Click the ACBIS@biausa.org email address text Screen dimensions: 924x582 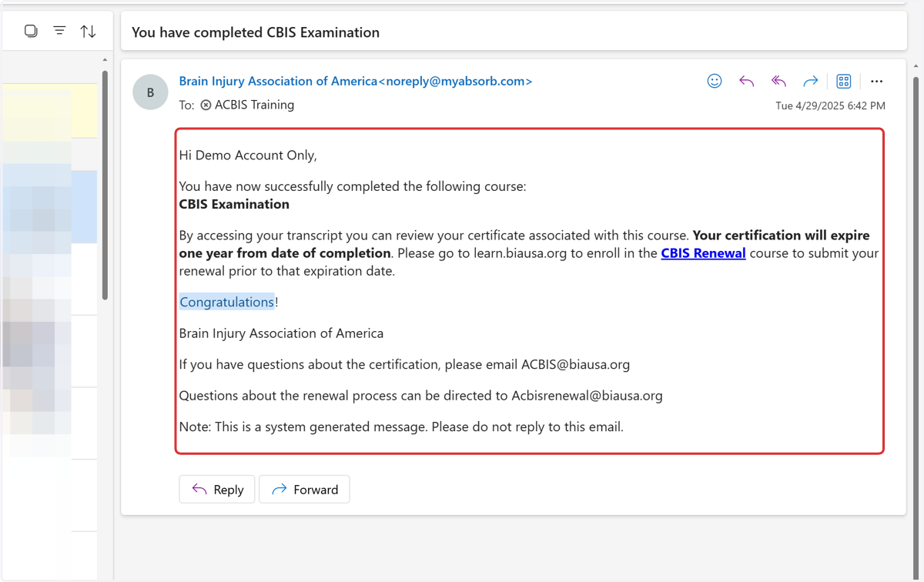click(x=575, y=364)
